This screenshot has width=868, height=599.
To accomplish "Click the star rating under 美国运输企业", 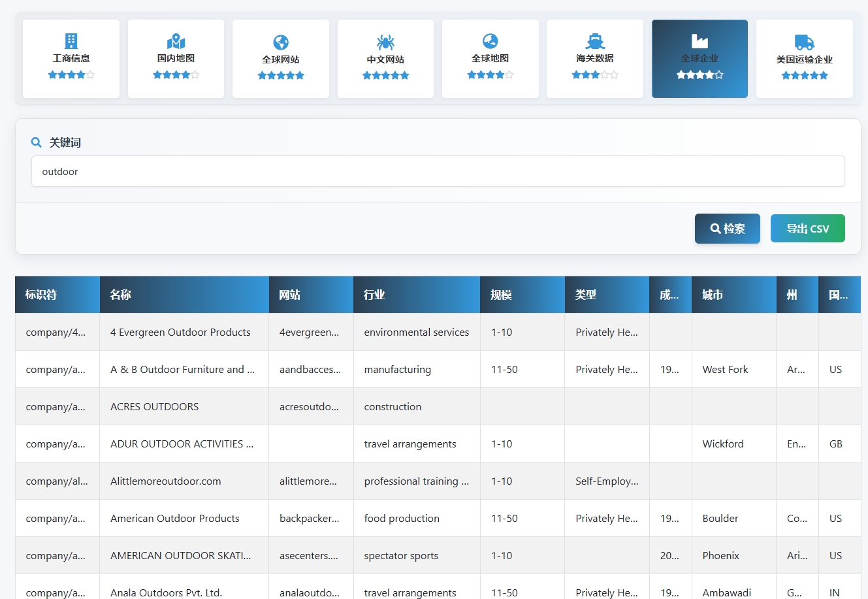I will 805,76.
